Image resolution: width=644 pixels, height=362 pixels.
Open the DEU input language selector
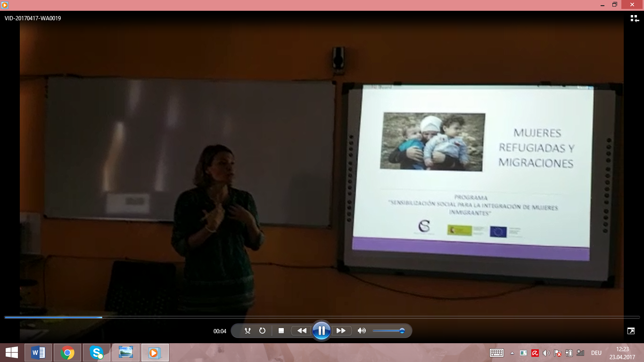(x=596, y=353)
